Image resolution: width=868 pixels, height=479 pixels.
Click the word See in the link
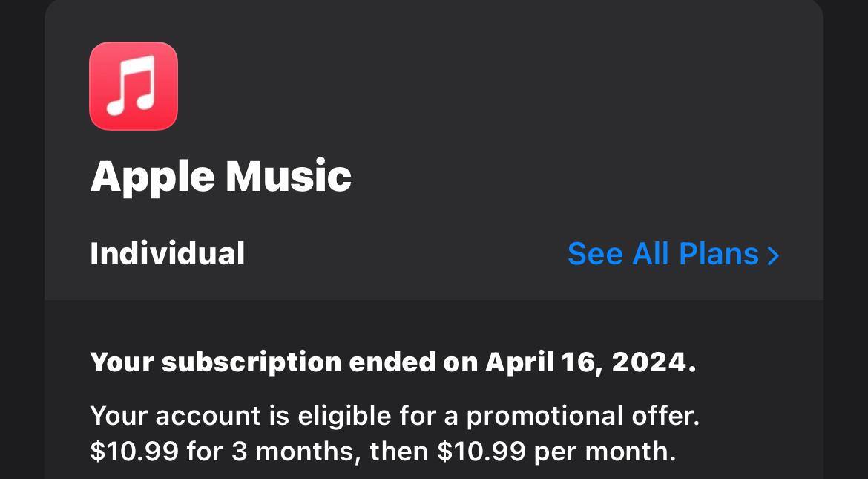(x=595, y=254)
